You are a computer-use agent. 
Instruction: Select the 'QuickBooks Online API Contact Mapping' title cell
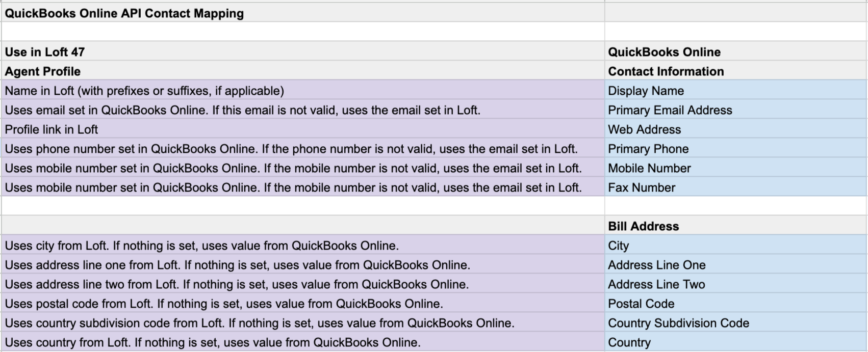coord(303,13)
